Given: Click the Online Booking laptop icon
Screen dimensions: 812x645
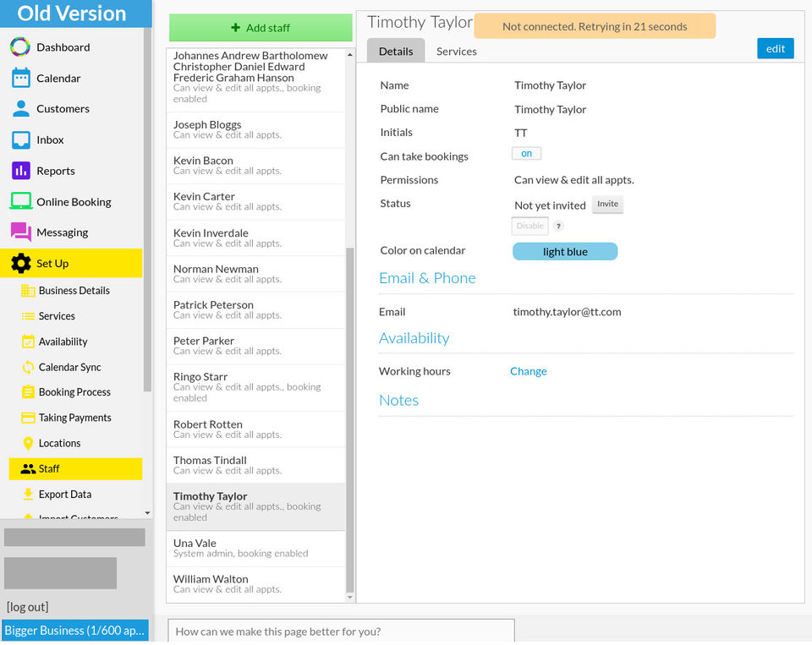Looking at the screenshot, I should point(20,201).
